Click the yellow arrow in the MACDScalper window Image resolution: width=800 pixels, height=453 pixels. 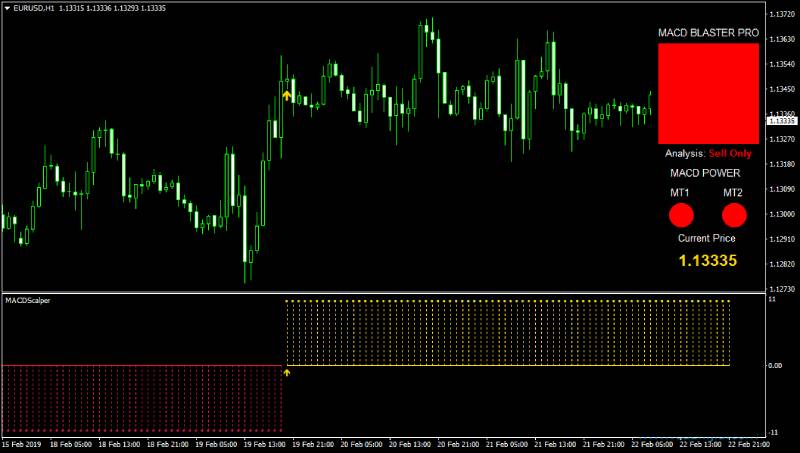coord(287,372)
